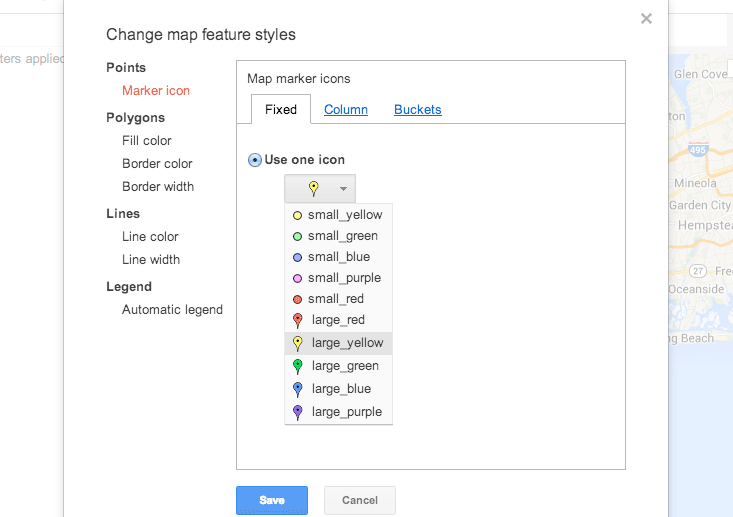Switch to the Column tab
Screen dimensions: 733x517
pyautogui.click(x=346, y=109)
